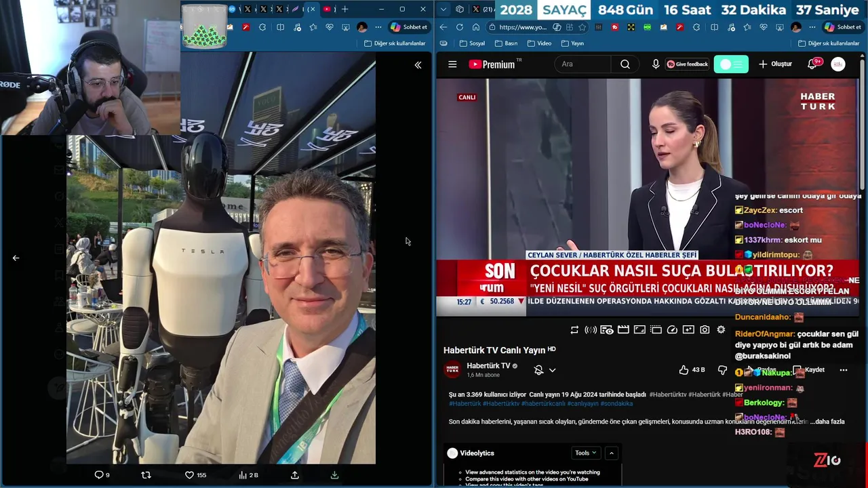Open tab actions chevron in right browser
This screenshot has width=868, height=488.
point(443,9)
